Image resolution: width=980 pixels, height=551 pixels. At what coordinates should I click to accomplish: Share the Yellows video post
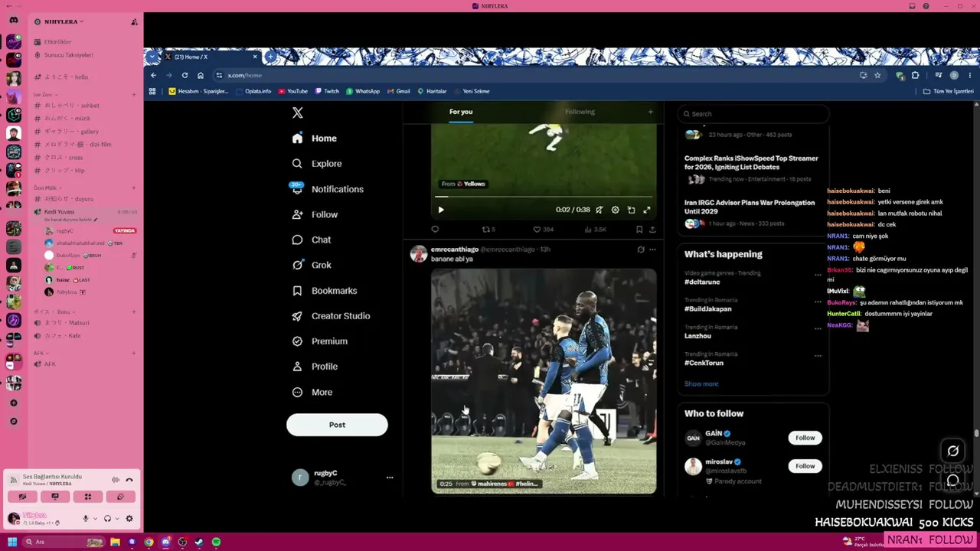pos(652,229)
